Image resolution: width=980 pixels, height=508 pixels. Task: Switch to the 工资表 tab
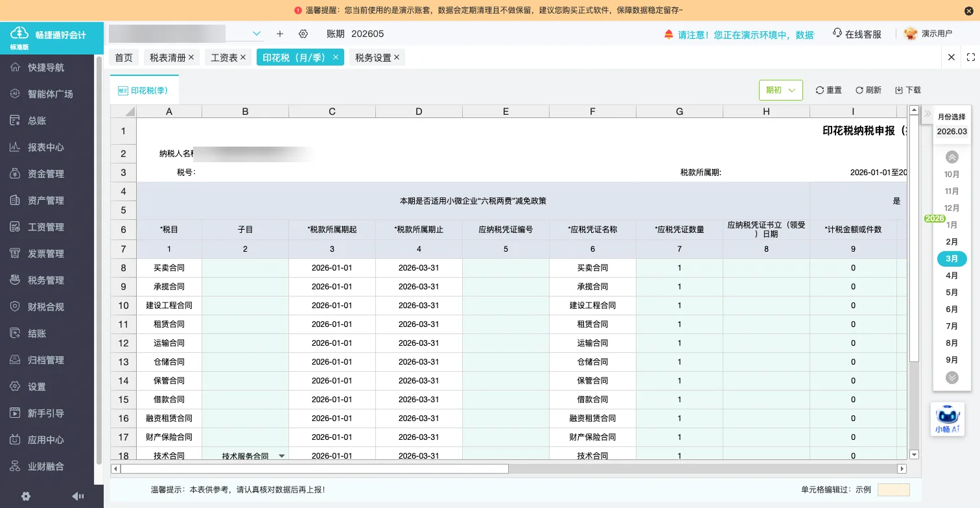pos(224,58)
